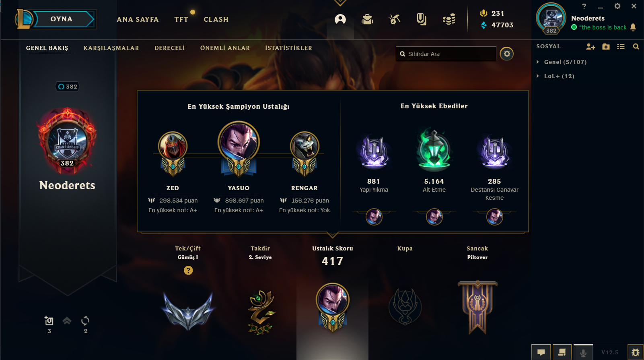The width and height of the screenshot is (644, 360).
Task: Switch to the İSTATİSTİKLER tab
Action: [x=289, y=48]
